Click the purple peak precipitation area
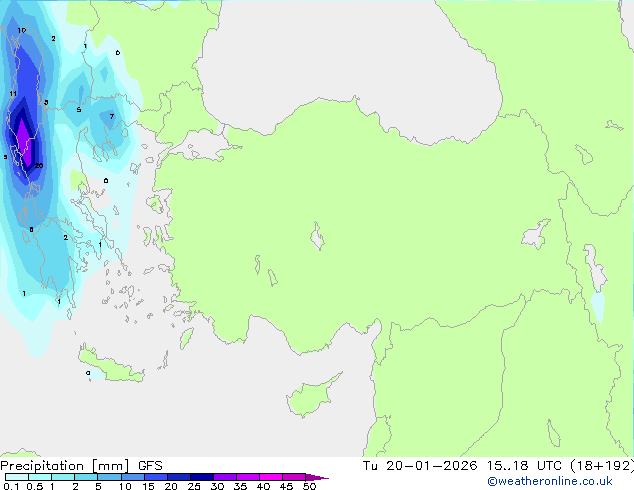The height and width of the screenshot is (490, 634). coord(24,142)
